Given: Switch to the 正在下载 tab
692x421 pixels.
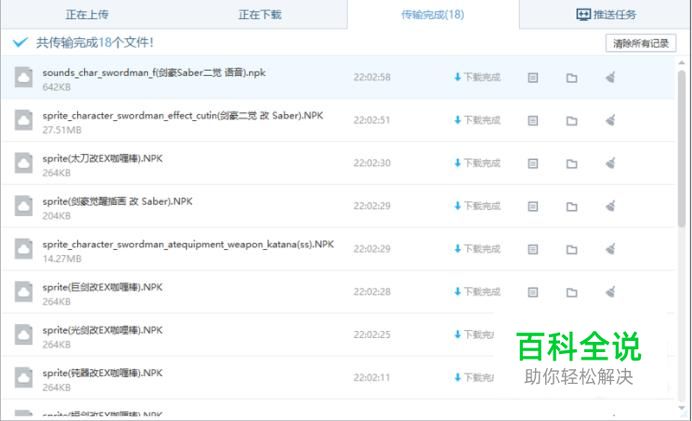Looking at the screenshot, I should (260, 15).
